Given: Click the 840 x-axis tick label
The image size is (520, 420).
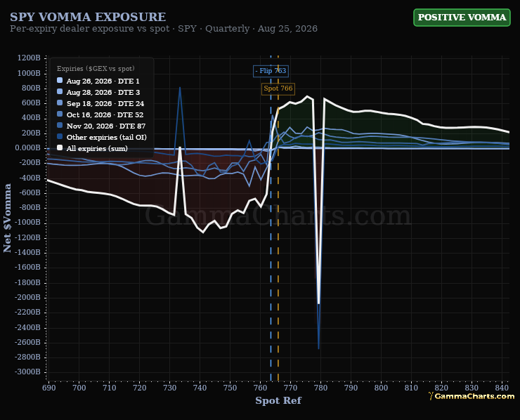Looking at the screenshot, I should point(502,388).
